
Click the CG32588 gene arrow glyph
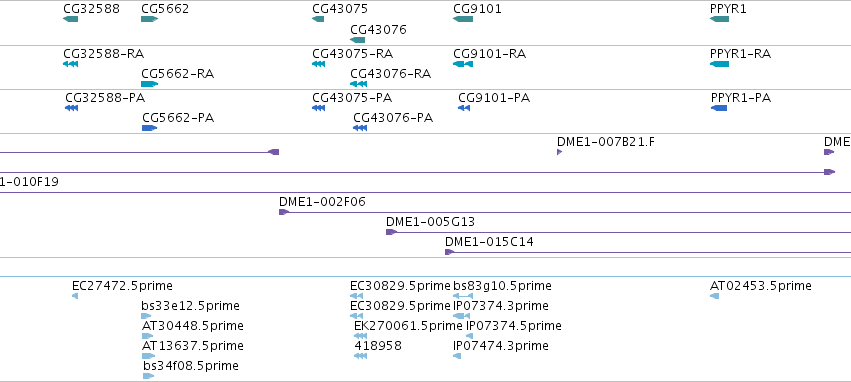(x=71, y=19)
